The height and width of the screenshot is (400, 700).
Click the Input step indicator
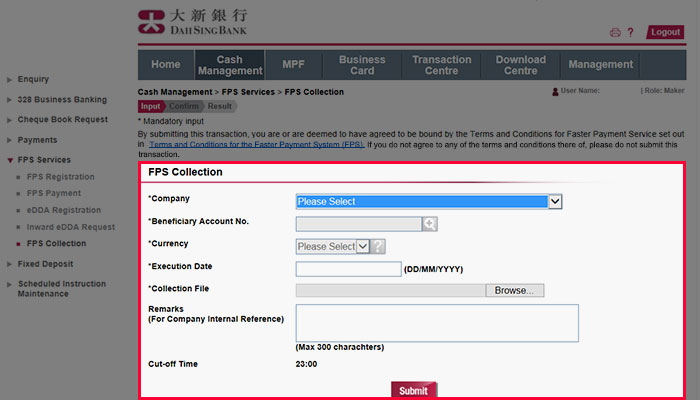tap(150, 106)
